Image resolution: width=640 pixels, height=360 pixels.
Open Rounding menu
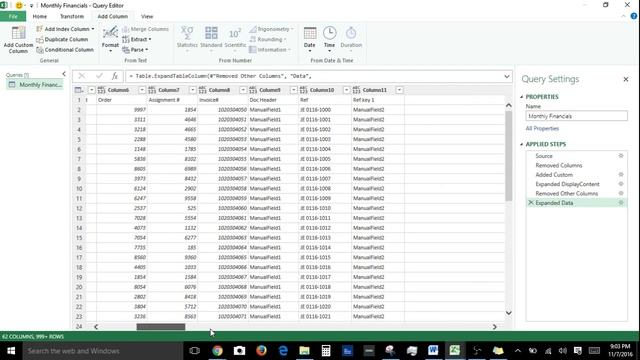click(268, 40)
